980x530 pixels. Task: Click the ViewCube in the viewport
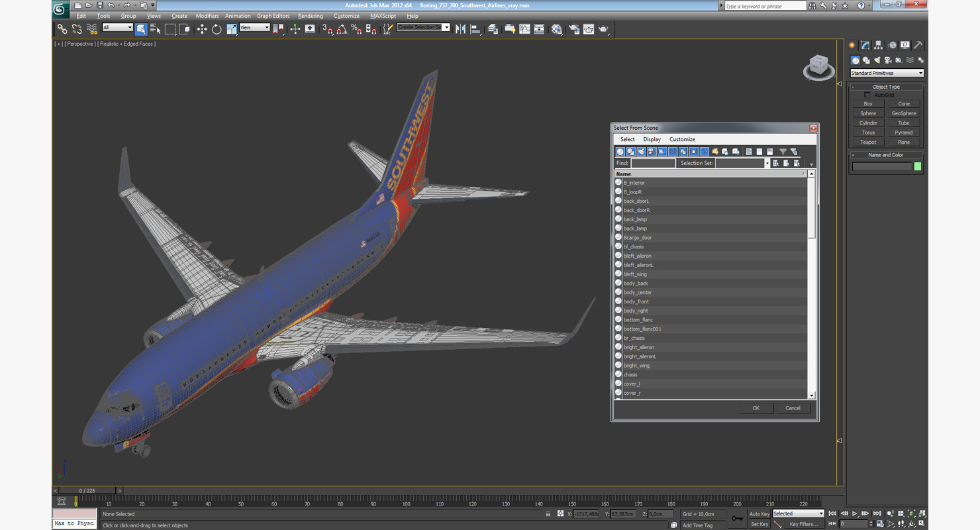[819, 67]
